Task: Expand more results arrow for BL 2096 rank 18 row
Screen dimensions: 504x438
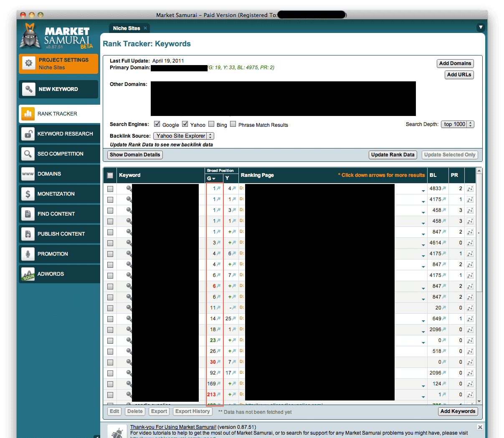Action: point(423,332)
